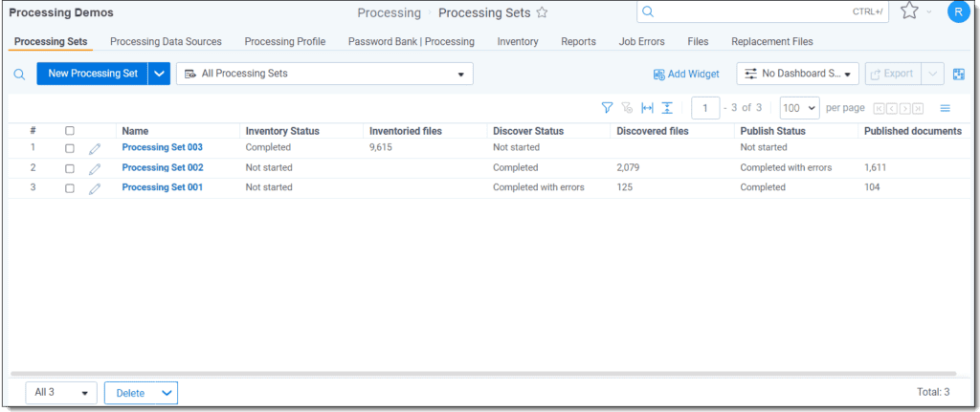This screenshot has height=412, width=980.
Task: Switch to the Processing Profile tab
Action: pyautogui.click(x=284, y=42)
